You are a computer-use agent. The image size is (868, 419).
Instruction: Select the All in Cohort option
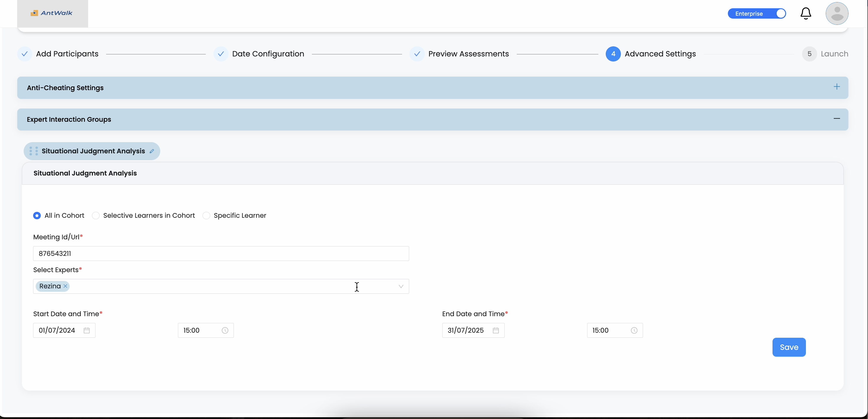tap(37, 216)
